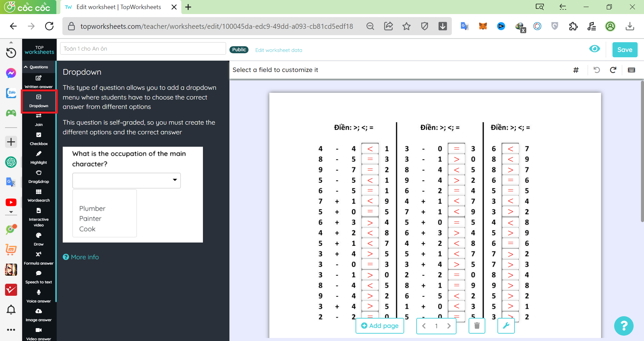Open the occupation example dropdown

[126, 181]
